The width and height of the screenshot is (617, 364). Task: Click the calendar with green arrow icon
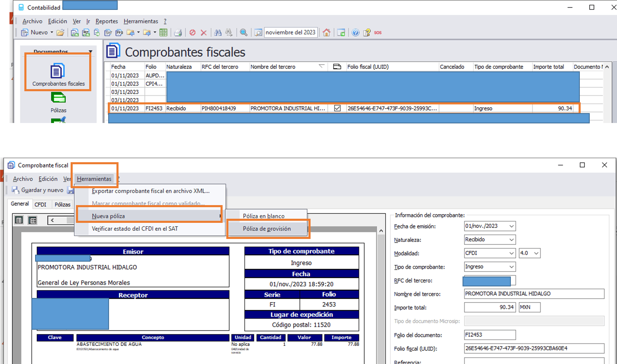[x=341, y=33]
